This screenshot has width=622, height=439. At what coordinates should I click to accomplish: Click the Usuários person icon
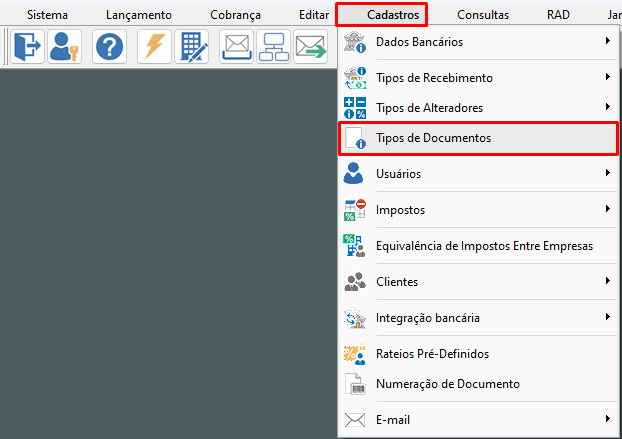click(353, 173)
